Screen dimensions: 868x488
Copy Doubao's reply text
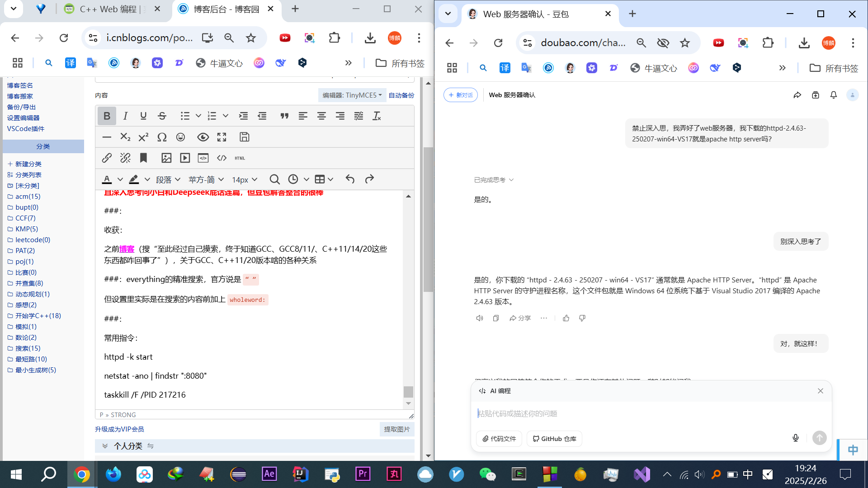pyautogui.click(x=496, y=318)
